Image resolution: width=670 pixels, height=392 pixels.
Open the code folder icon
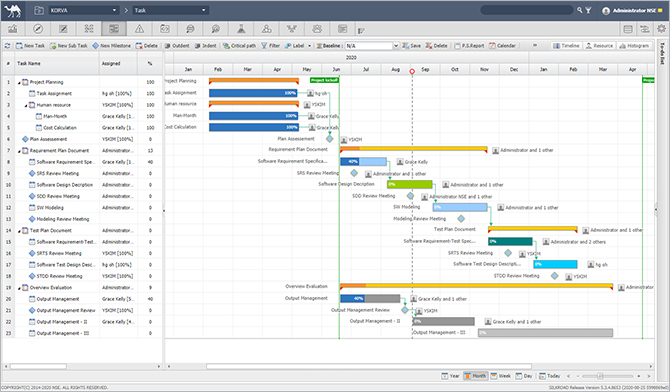(165, 29)
